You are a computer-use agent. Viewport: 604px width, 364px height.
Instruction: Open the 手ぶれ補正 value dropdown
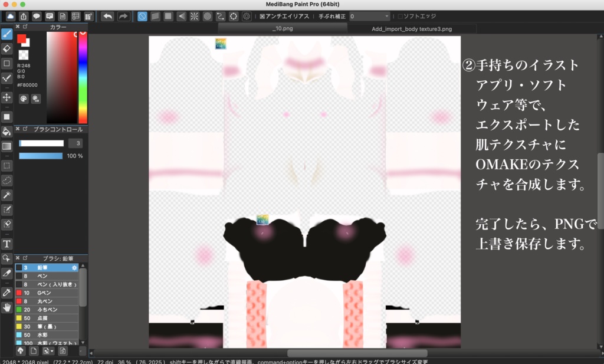[x=370, y=16]
